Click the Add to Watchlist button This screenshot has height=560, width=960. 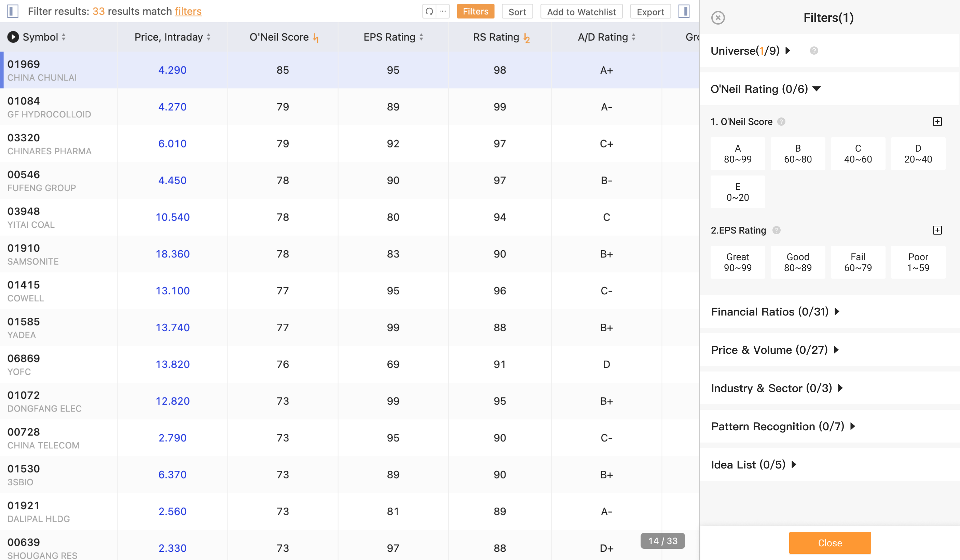581,12
